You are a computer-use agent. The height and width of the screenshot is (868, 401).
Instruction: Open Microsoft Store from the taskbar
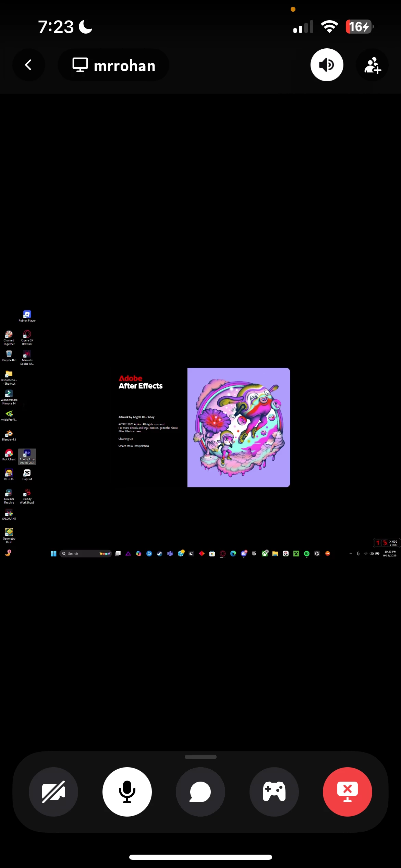(212, 554)
